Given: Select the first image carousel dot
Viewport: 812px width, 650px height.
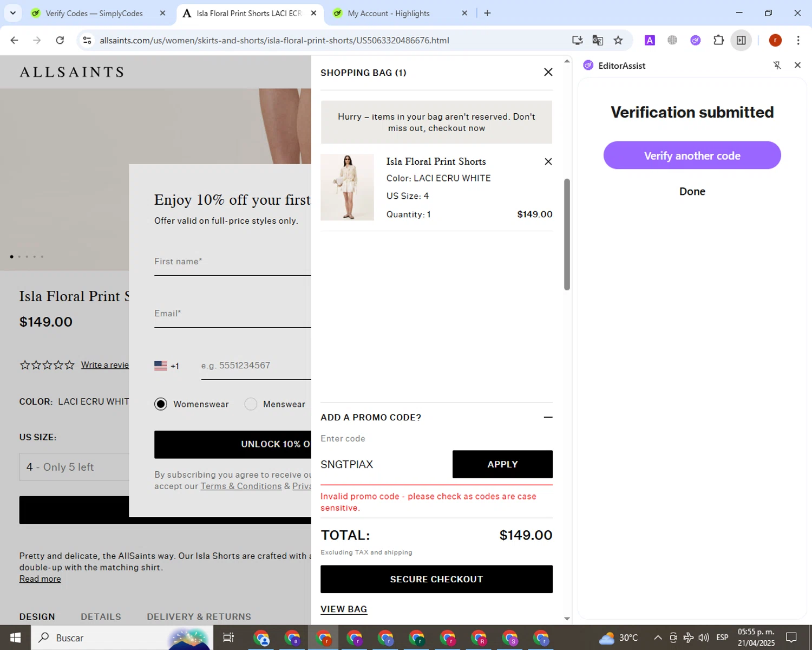Looking at the screenshot, I should coord(12,257).
